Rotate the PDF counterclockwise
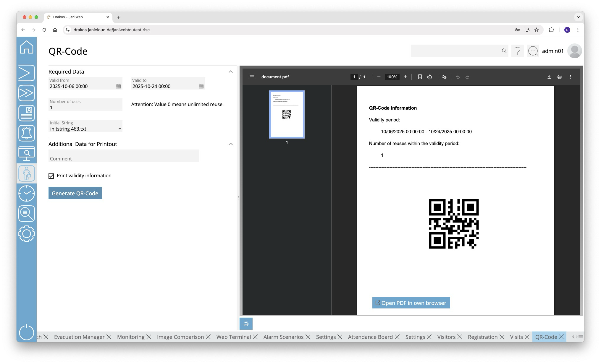Viewport: 601px width, 364px height. [x=429, y=77]
